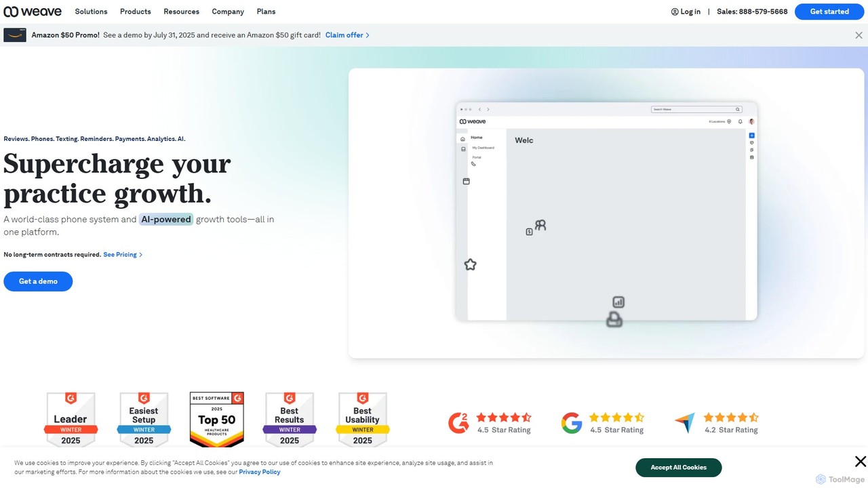Image resolution: width=868 pixels, height=488 pixels.
Task: Click the Easiest Setup Winter 2025 badge
Action: tap(144, 420)
